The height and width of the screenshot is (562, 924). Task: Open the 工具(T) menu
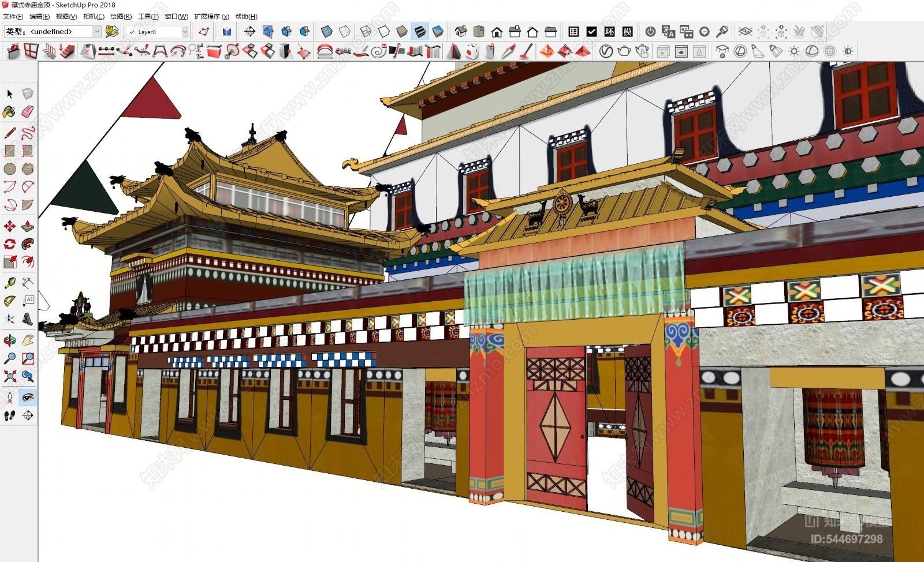148,17
